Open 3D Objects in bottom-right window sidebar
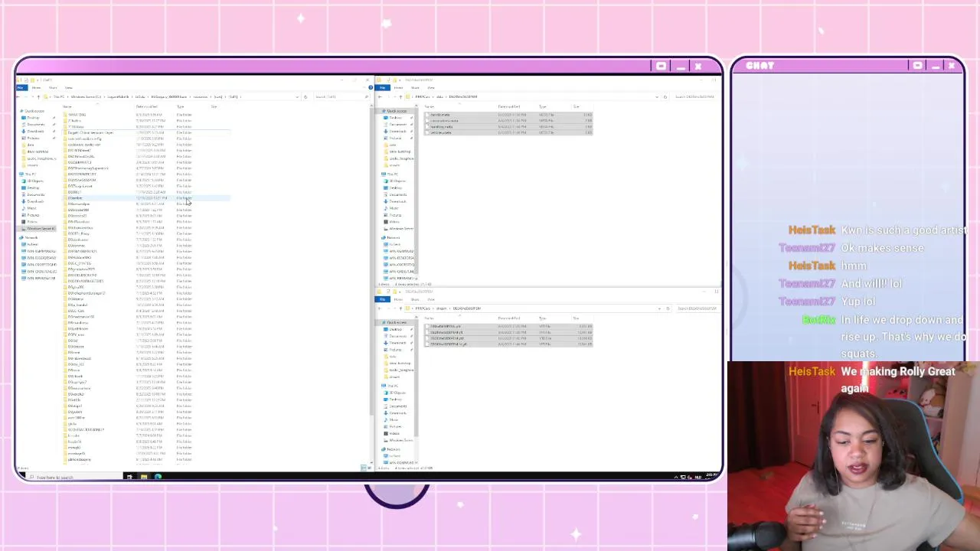The width and height of the screenshot is (980, 551). [396, 393]
